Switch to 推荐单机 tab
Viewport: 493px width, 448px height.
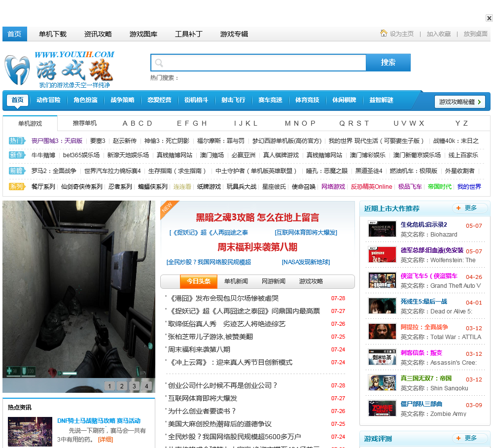click(85, 123)
